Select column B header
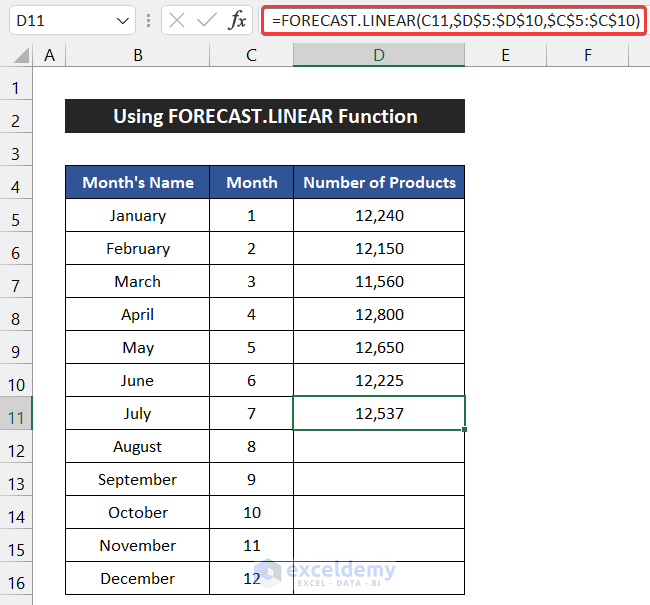The width and height of the screenshot is (650, 605). coord(137,55)
